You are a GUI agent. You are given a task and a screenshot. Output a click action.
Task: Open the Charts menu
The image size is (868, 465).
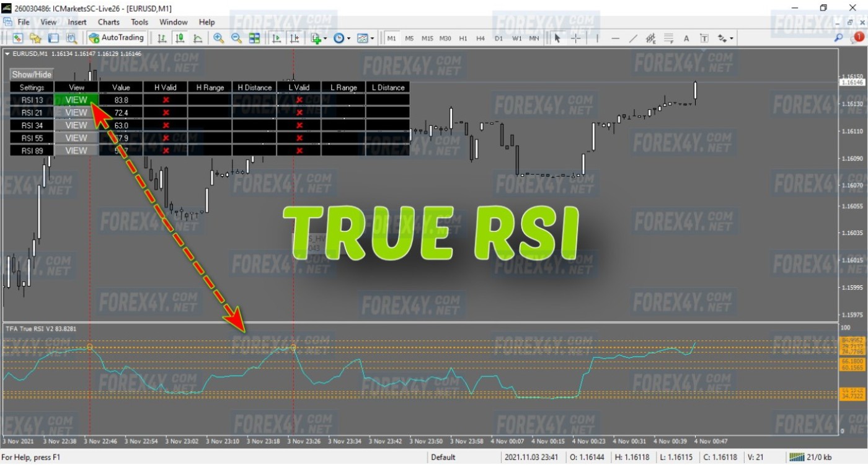click(x=108, y=22)
